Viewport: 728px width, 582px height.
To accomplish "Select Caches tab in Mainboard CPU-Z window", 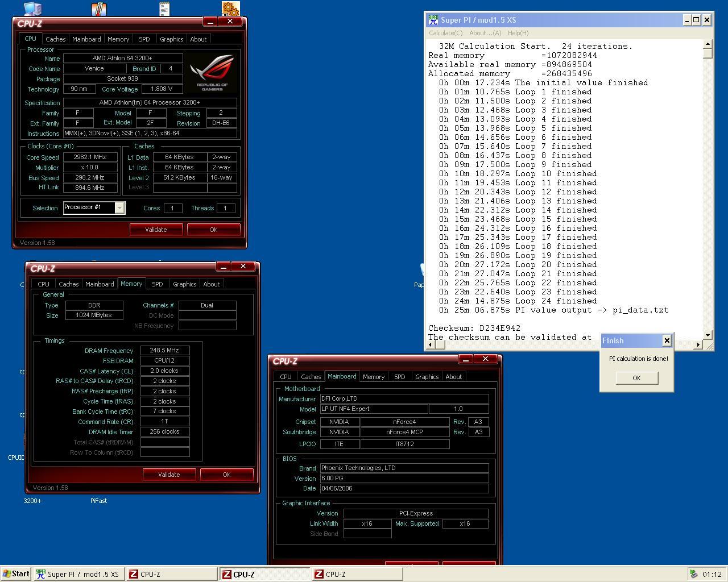I will [x=311, y=377].
